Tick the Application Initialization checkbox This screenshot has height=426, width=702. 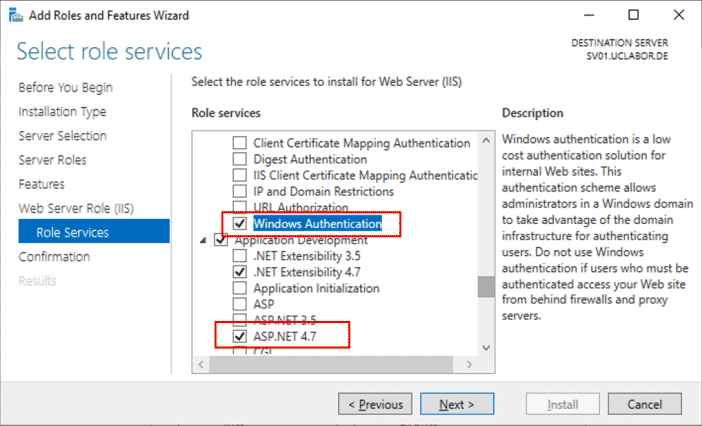(239, 288)
